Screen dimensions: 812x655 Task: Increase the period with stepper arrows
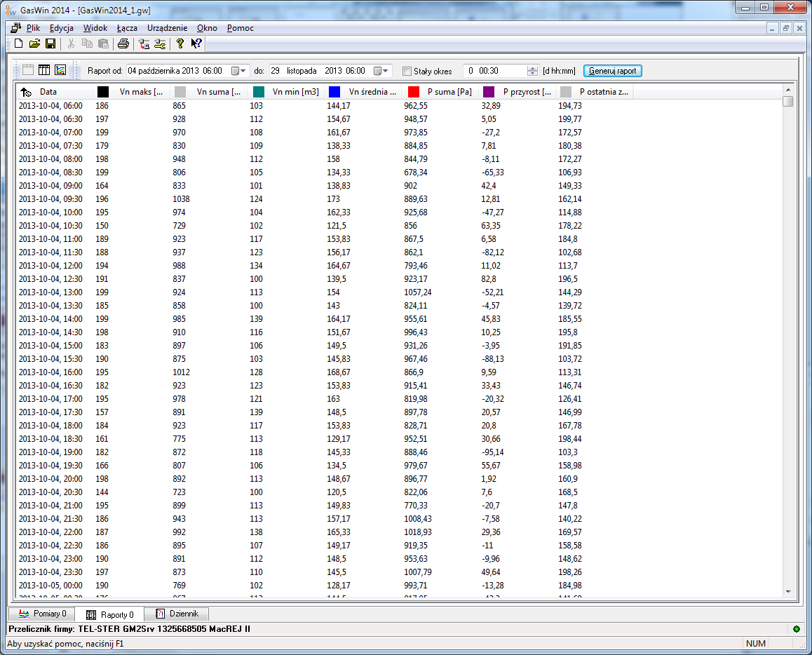pos(532,68)
